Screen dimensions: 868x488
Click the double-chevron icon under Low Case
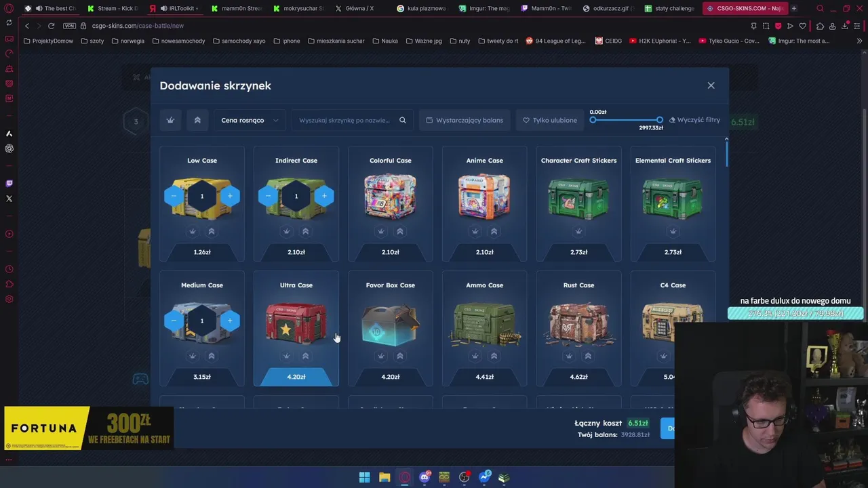tap(212, 231)
